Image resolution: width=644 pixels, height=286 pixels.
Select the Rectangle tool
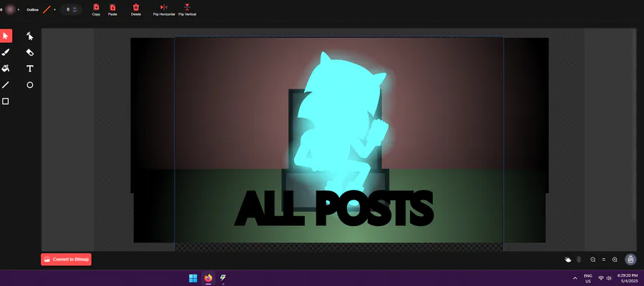[x=6, y=102]
